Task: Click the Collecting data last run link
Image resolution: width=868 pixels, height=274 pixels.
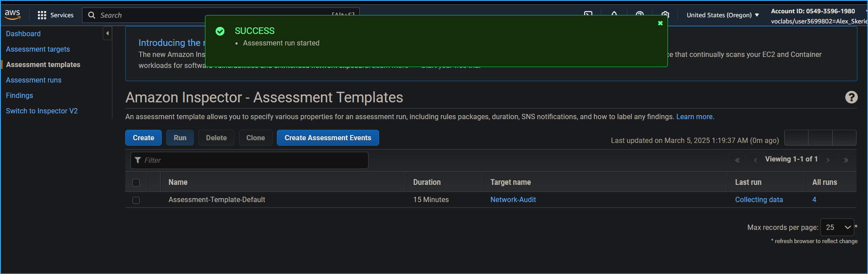Action: pyautogui.click(x=759, y=199)
